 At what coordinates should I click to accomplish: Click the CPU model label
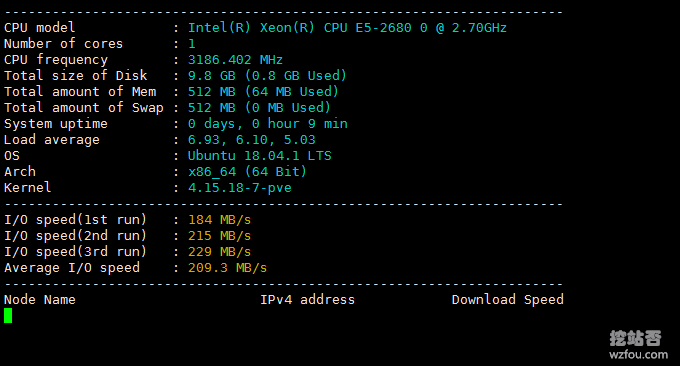click(x=39, y=28)
